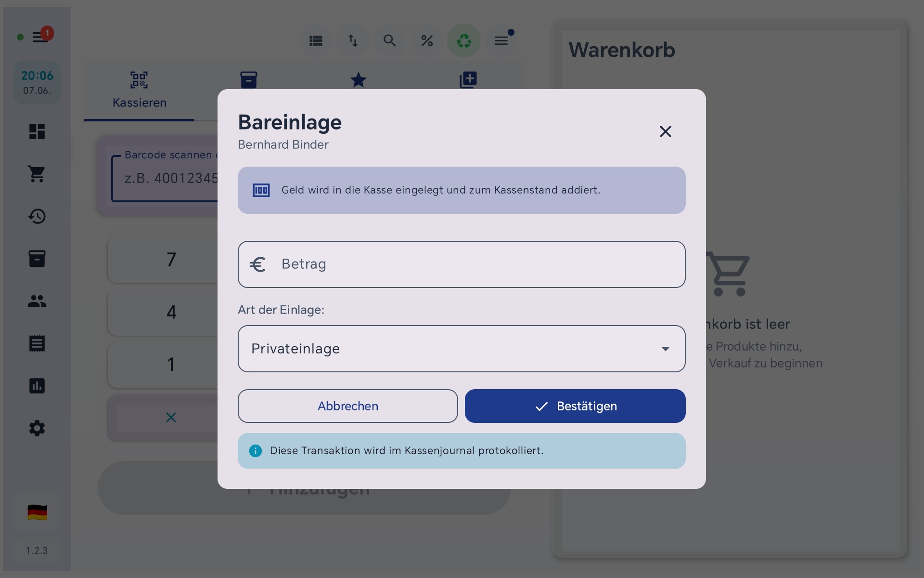Click the Kassenjournal protokolliert notice text
The image size is (924, 578).
click(x=407, y=451)
